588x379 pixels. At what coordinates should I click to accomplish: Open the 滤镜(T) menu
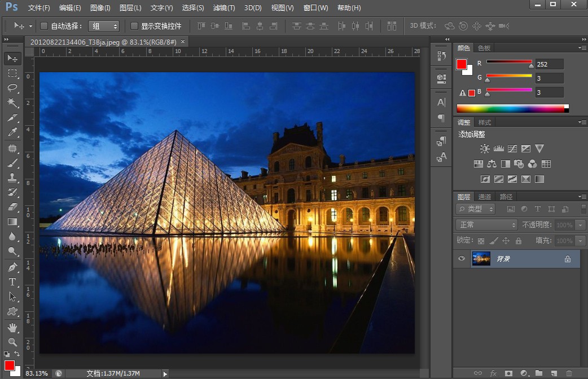224,7
